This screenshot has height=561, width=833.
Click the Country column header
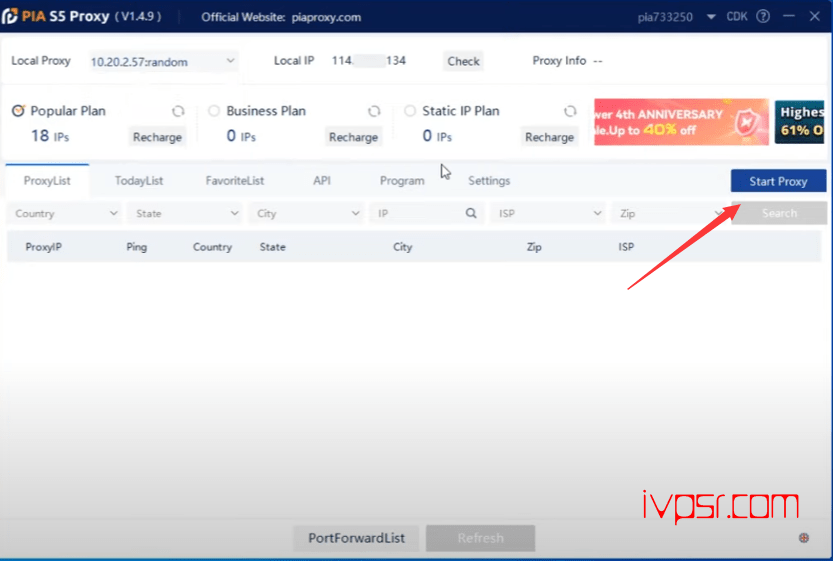(x=212, y=247)
